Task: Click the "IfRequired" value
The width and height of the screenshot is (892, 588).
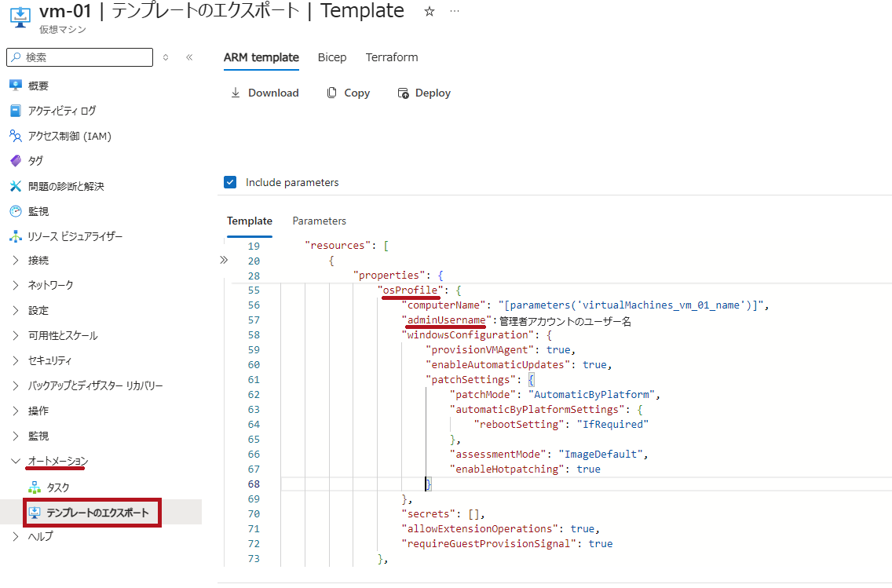Action: [612, 425]
